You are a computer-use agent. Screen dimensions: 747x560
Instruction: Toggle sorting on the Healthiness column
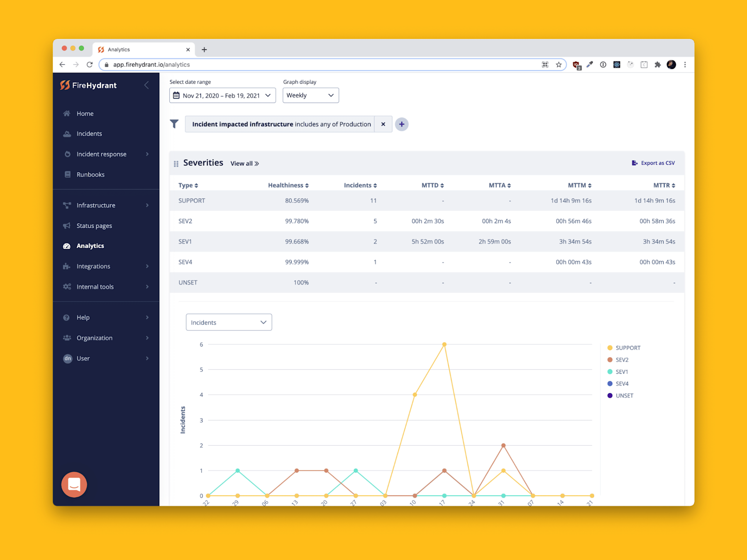pos(307,185)
